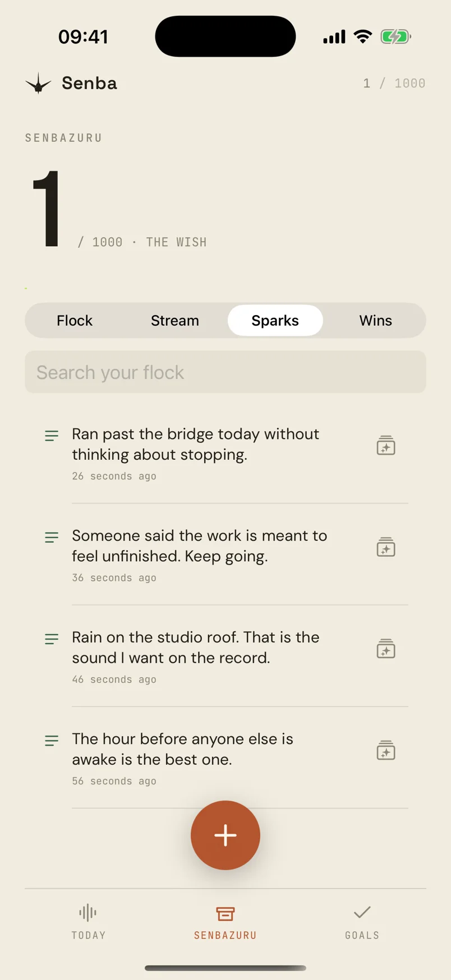
Task: Switch to the Stream segment
Action: (x=175, y=321)
